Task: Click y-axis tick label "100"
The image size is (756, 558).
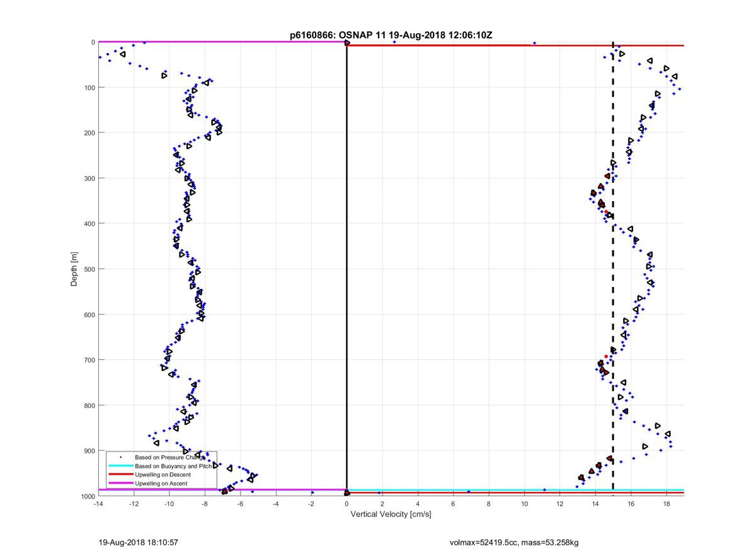Action: coord(88,88)
